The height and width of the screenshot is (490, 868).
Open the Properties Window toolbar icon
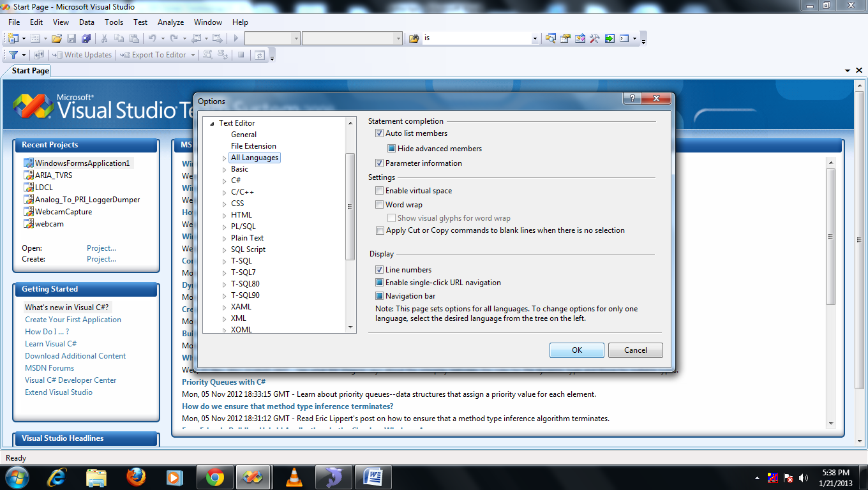click(565, 38)
